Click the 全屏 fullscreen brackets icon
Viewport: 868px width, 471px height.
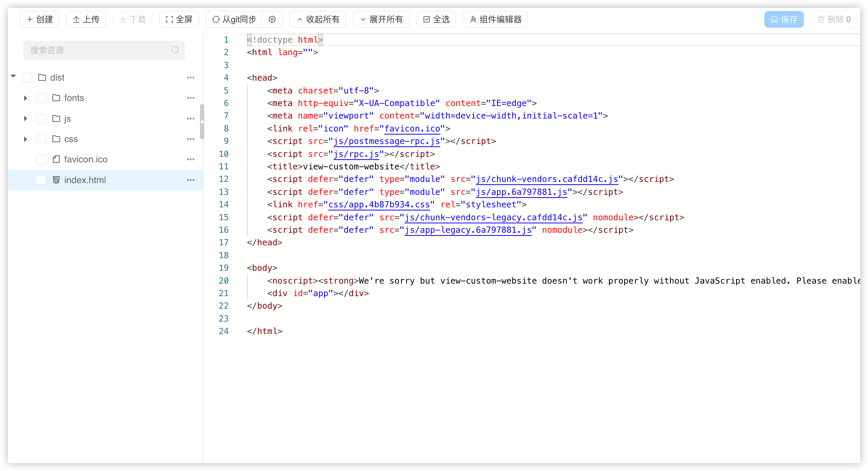tap(169, 20)
